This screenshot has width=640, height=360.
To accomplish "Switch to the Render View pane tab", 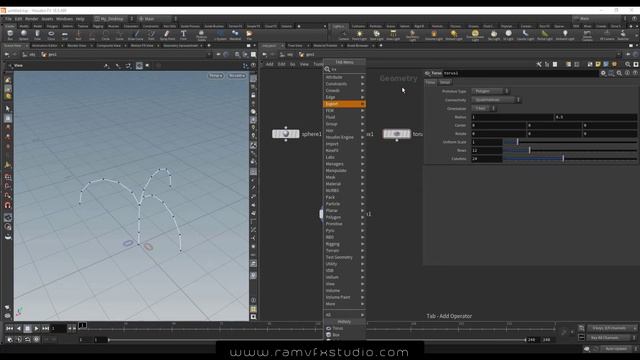I will [x=77, y=46].
